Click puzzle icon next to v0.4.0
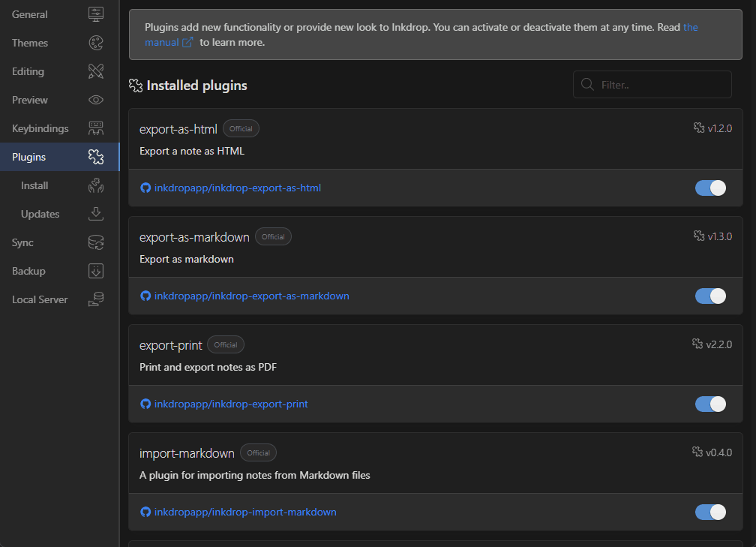 click(x=697, y=452)
